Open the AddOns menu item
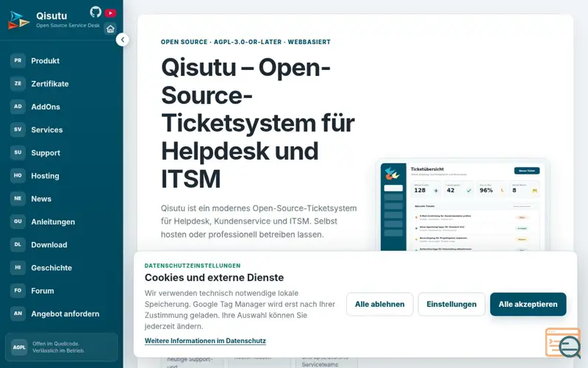 point(62,107)
